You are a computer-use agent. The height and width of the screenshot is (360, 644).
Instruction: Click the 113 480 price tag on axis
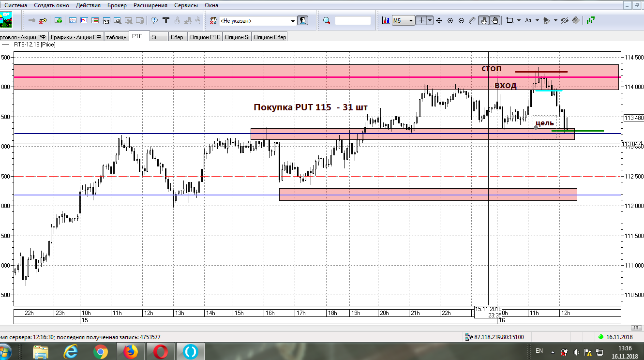point(634,118)
